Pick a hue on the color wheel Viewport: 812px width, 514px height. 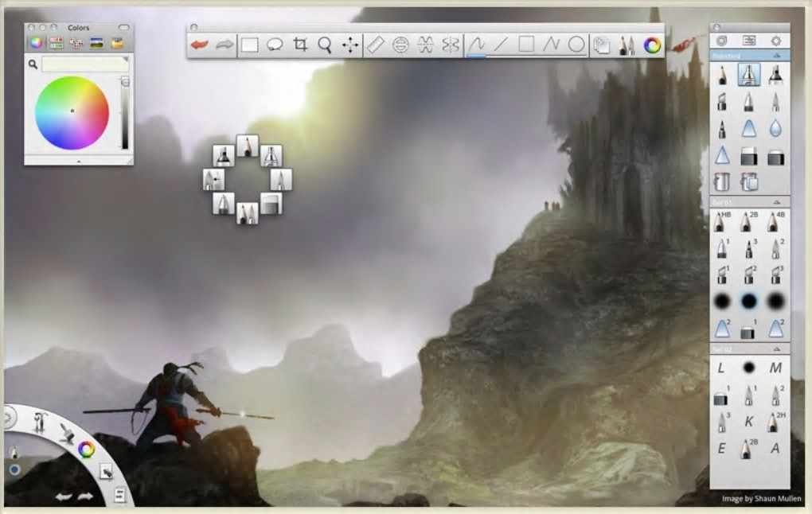click(x=72, y=113)
